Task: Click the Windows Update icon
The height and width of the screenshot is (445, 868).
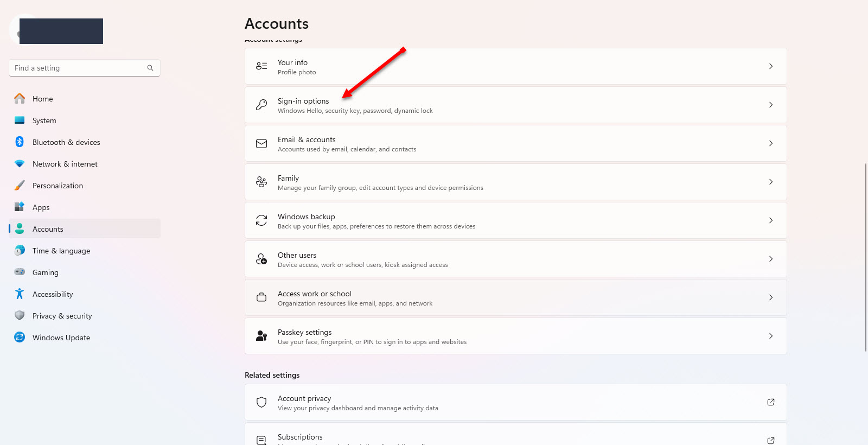Action: tap(19, 337)
